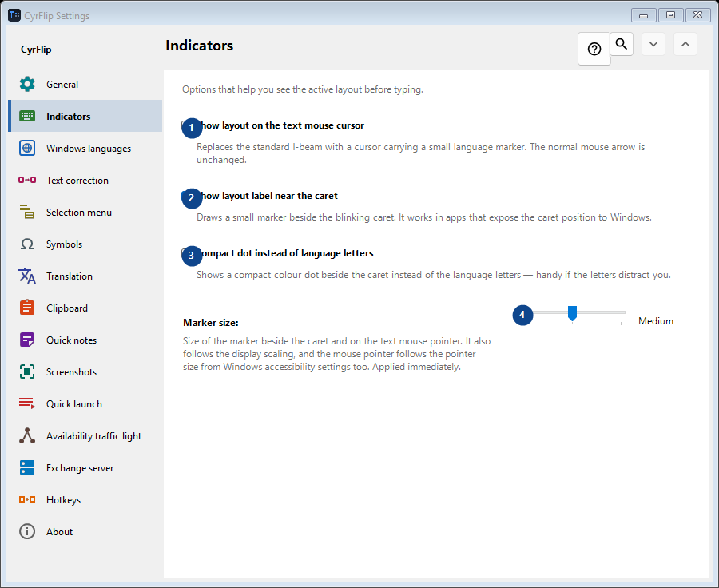
Task: Open General settings via the gear icon
Action: [x=27, y=85]
